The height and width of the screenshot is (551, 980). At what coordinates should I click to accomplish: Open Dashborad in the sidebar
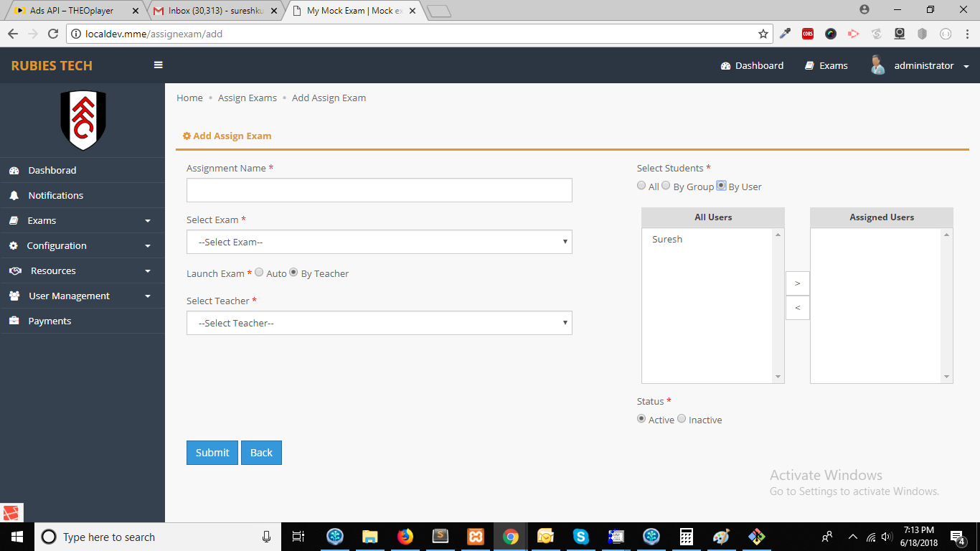(x=83, y=170)
